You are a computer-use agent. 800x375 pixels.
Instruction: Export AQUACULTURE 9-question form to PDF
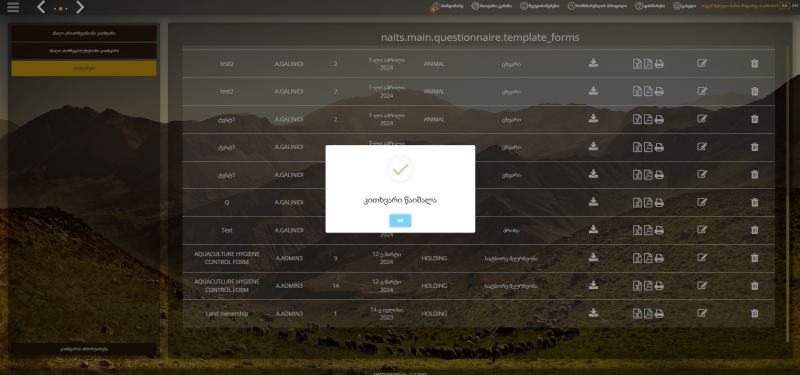(x=648, y=258)
